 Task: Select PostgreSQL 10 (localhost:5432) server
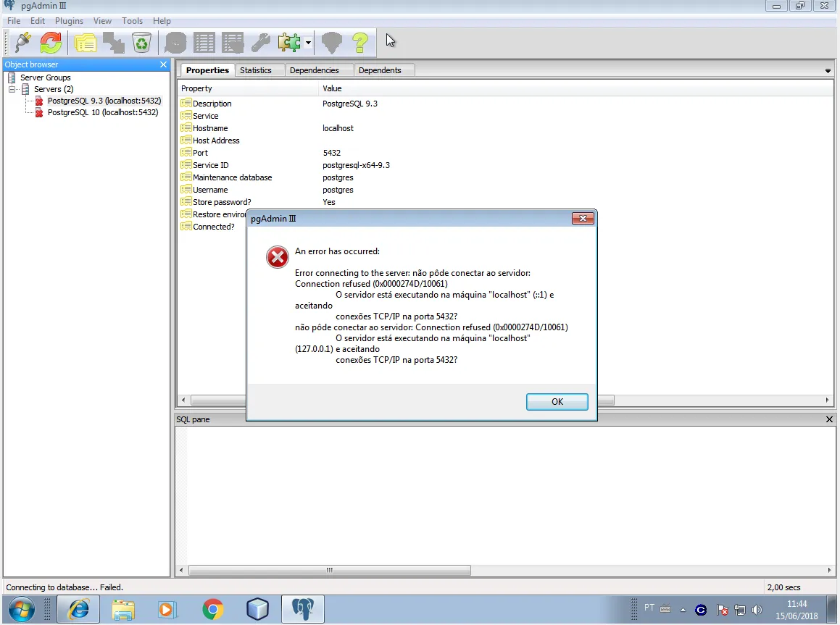tap(102, 112)
